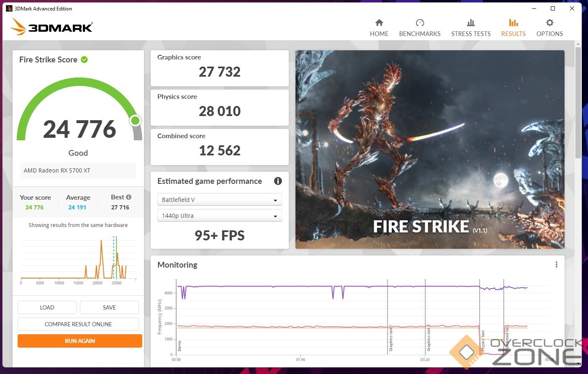Image resolution: width=588 pixels, height=374 pixels.
Task: Click the SAVE button
Action: [x=109, y=307]
